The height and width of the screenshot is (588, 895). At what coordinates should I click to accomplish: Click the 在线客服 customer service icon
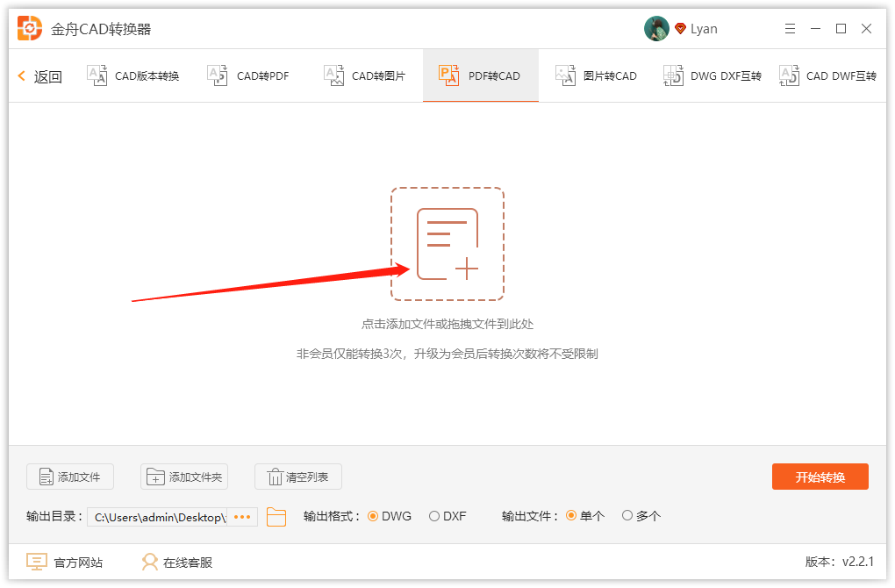(x=149, y=562)
